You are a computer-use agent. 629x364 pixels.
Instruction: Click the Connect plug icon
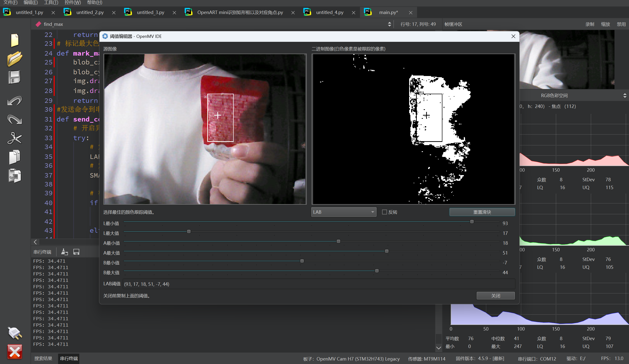[x=15, y=333]
